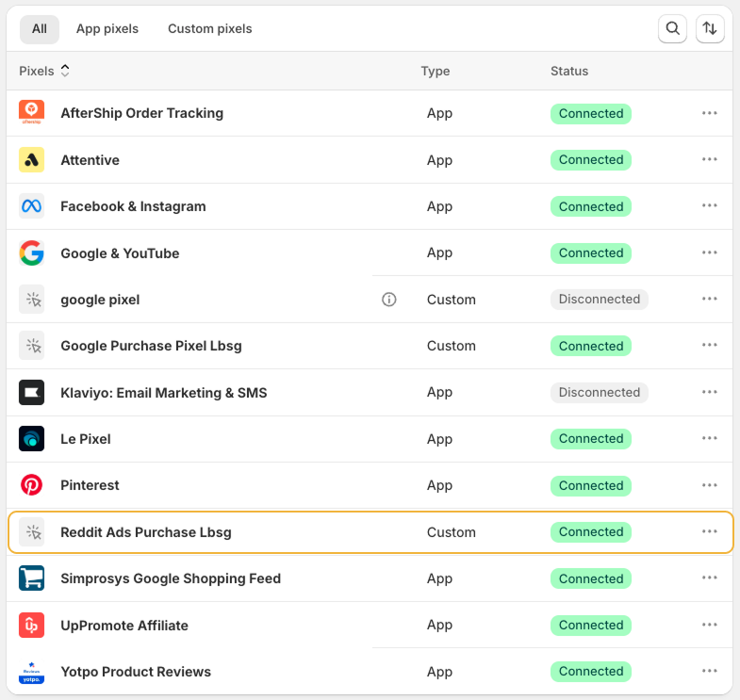Select Reddit Ads Purchase Lbsg name

tap(146, 532)
